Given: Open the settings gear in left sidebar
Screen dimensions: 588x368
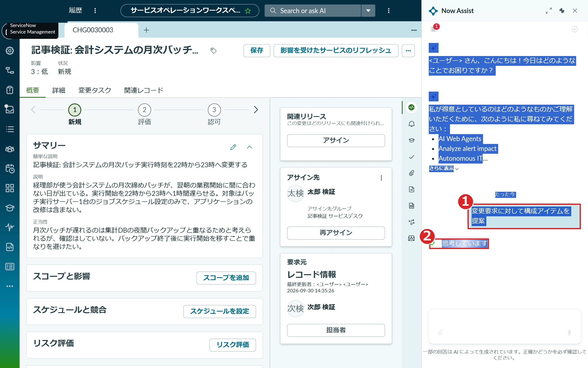Looking at the screenshot, I should pos(10,51).
